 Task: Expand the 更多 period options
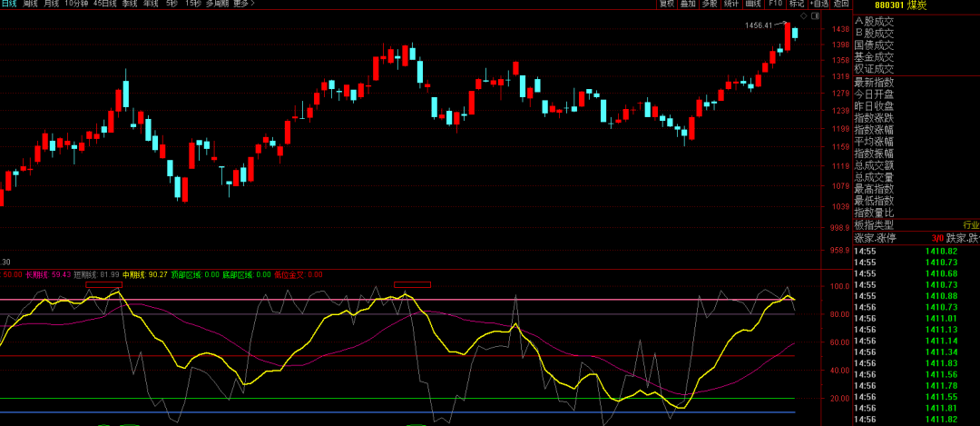tap(243, 4)
